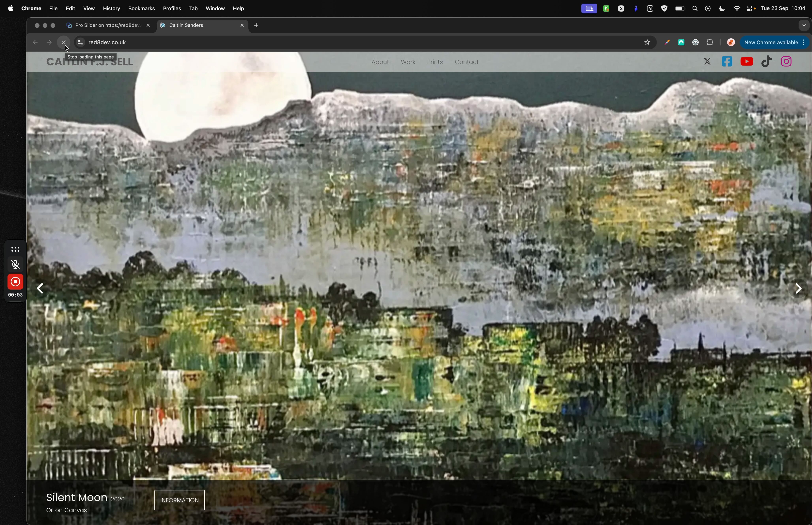Open the Wi-Fi status menu
This screenshot has height=525, width=812.
(x=737, y=8)
